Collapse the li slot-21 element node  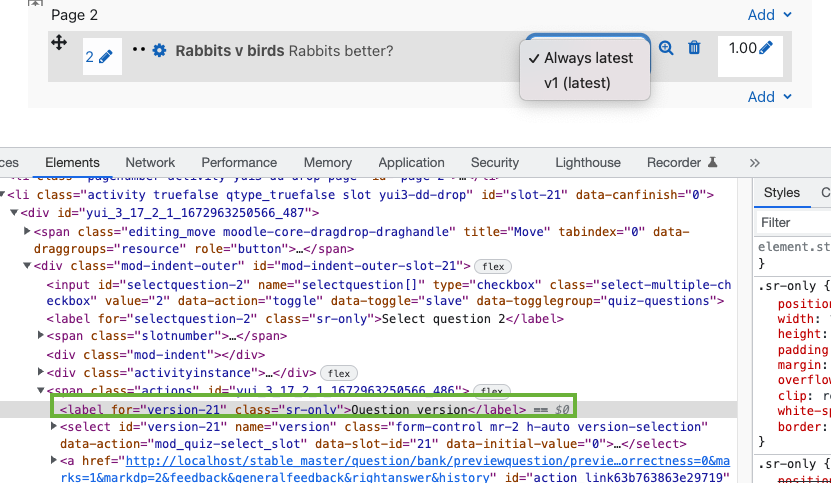3,195
